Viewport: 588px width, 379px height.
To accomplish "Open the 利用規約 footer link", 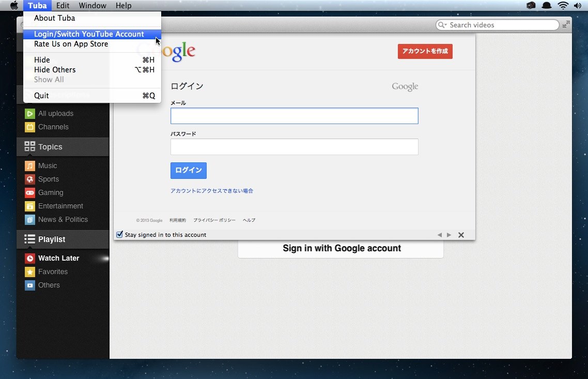I will (x=177, y=220).
